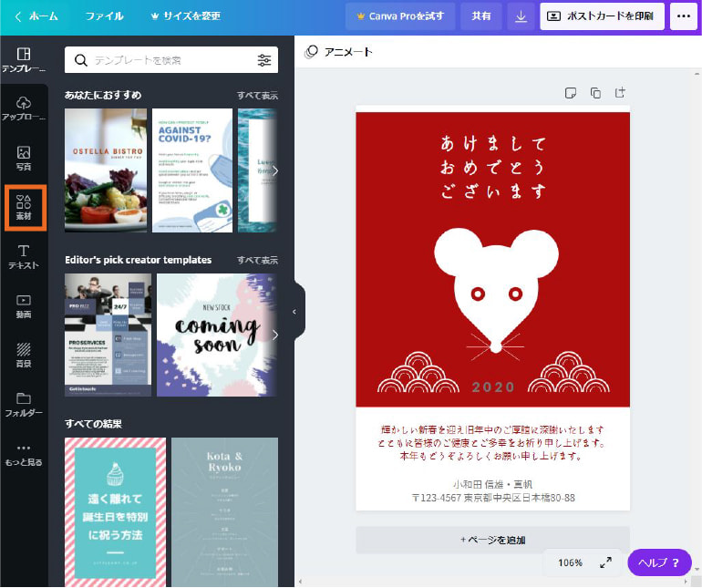Add notes to the page icon
702x588 pixels.
click(x=571, y=93)
